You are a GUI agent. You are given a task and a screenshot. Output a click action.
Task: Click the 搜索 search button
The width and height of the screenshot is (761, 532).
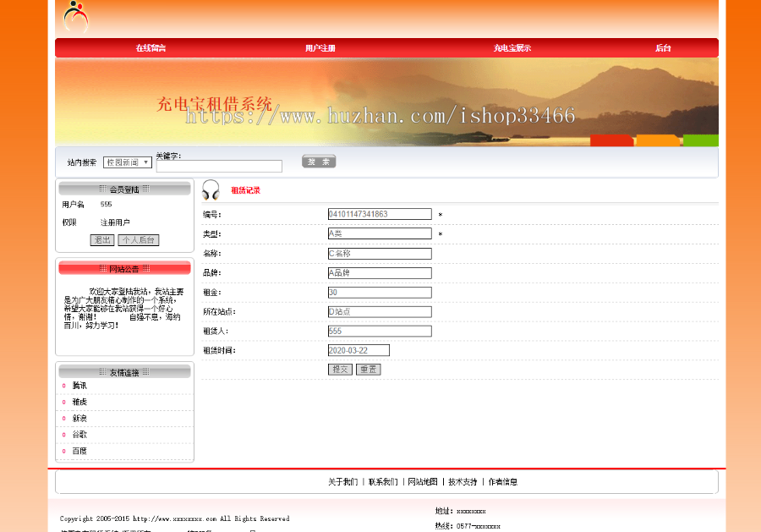pos(318,161)
